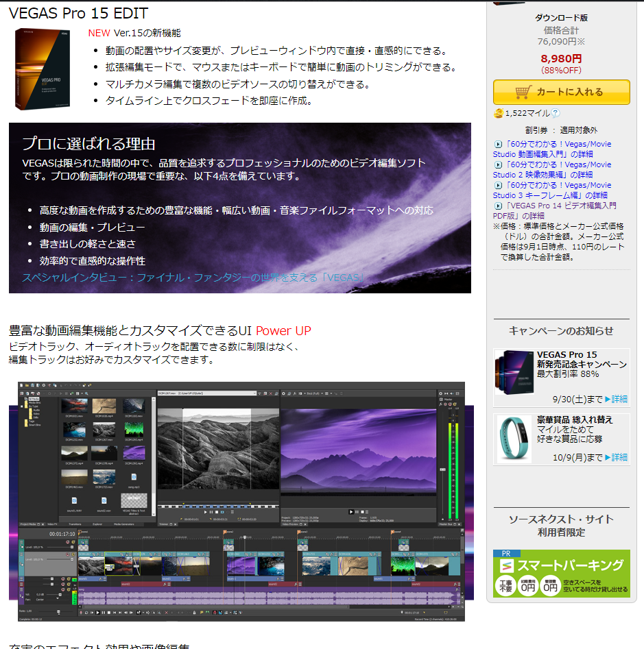The width and height of the screenshot is (644, 649).
Task: Click the shopping cart icon on the cart button
Action: coord(523,92)
